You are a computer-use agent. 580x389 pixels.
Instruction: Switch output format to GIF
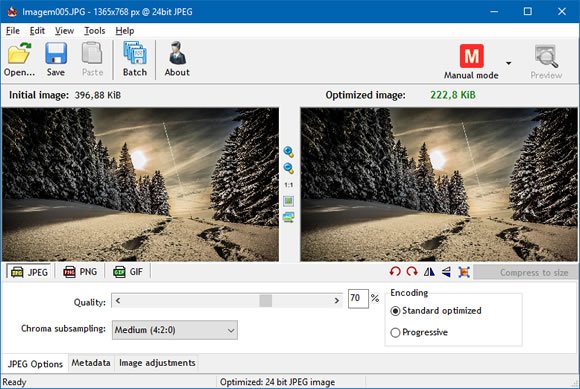[128, 272]
